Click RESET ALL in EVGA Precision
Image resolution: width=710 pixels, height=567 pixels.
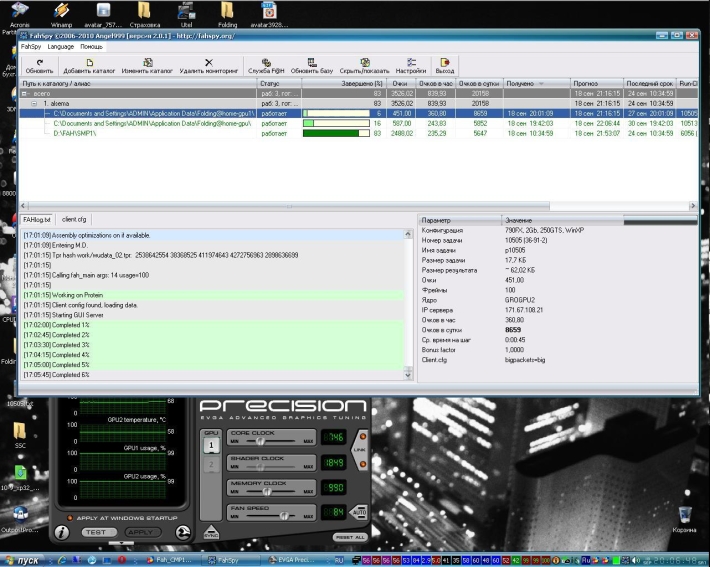(x=350, y=537)
